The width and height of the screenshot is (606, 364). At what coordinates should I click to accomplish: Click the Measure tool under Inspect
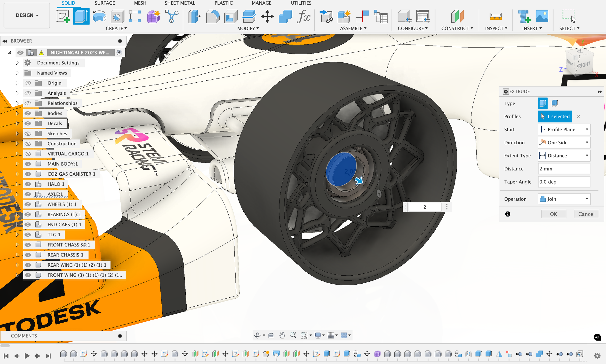click(x=495, y=17)
